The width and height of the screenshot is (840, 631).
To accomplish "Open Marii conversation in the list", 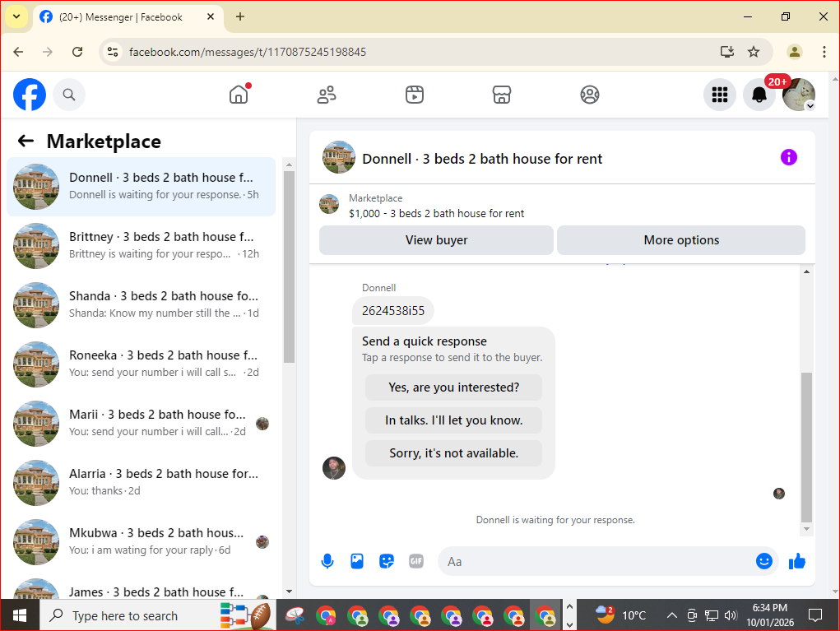I will coord(142,423).
